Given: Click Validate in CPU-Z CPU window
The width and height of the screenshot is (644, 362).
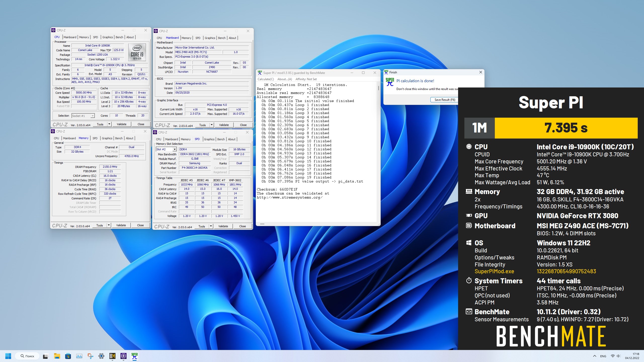Looking at the screenshot, I should point(122,124).
